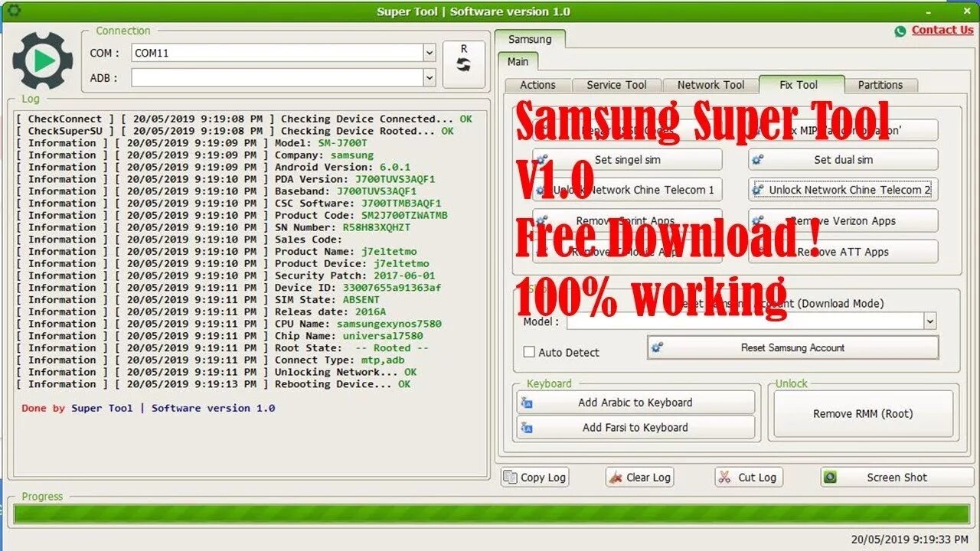The image size is (980, 551).
Task: Select the Samsung tab
Action: click(x=530, y=39)
